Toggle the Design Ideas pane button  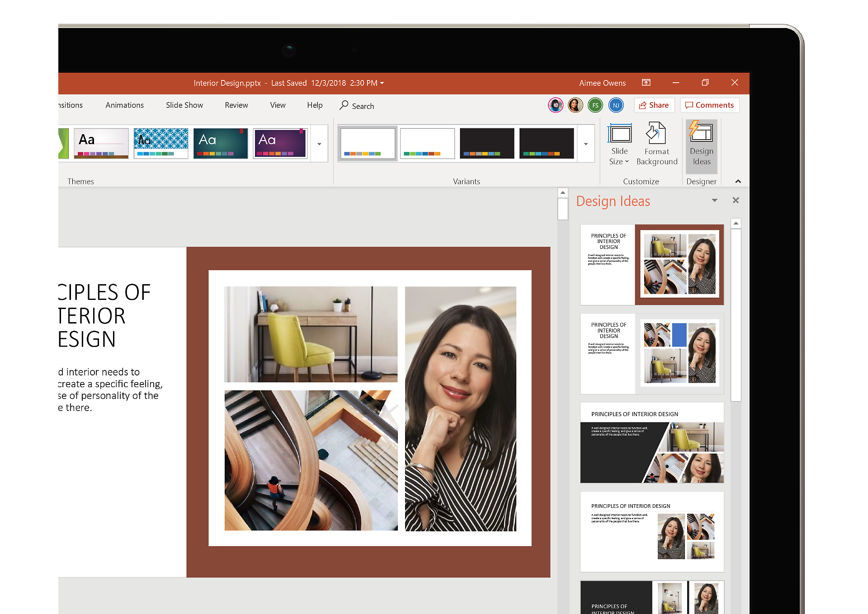pos(701,145)
